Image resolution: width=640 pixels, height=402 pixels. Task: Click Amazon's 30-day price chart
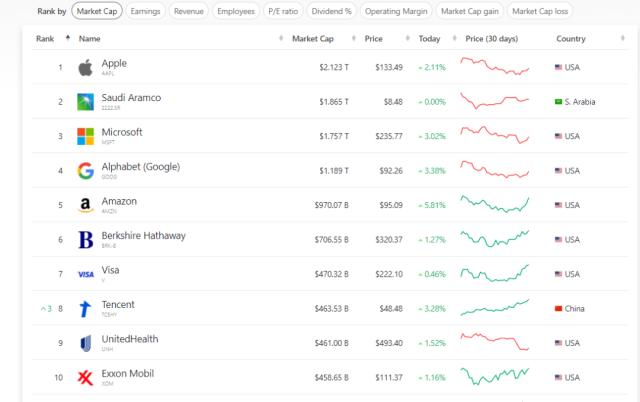(495, 204)
